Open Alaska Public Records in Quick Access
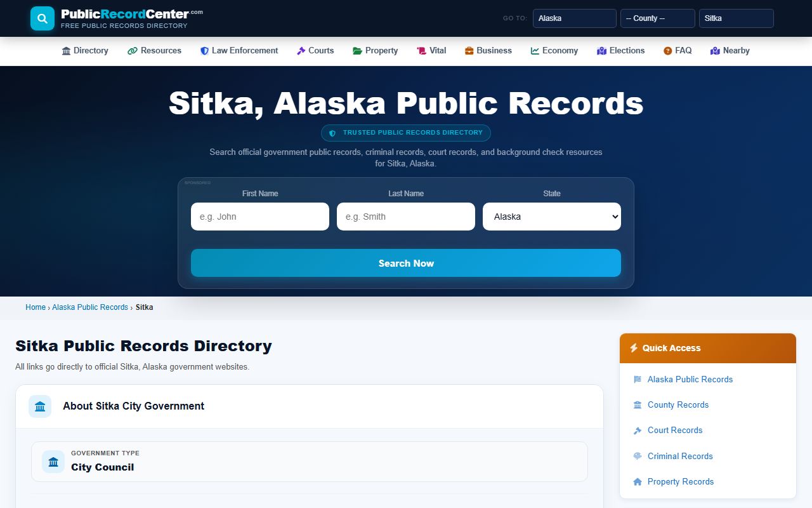The width and height of the screenshot is (812, 508). 690,380
